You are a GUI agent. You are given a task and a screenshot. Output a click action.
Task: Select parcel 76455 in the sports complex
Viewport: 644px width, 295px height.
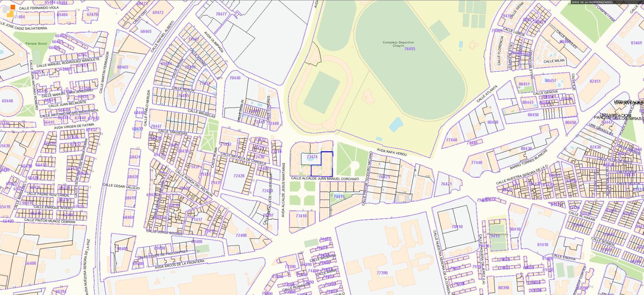[409, 49]
